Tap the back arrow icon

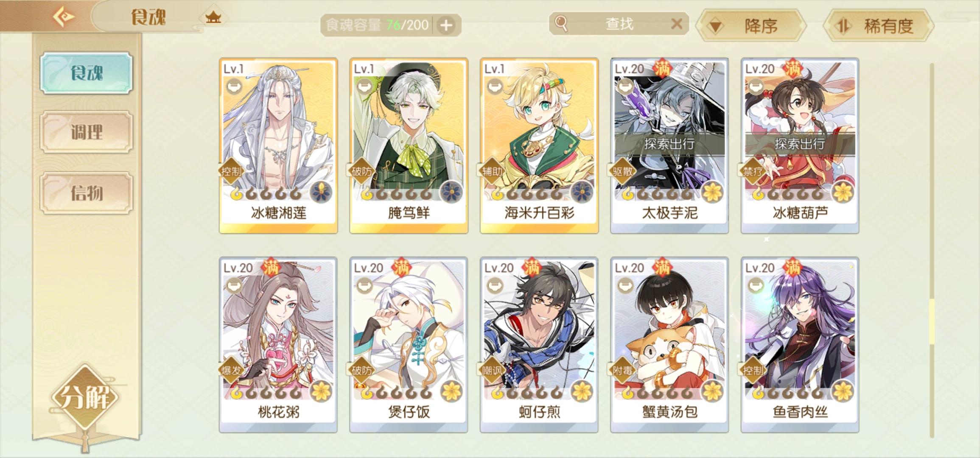pyautogui.click(x=64, y=17)
